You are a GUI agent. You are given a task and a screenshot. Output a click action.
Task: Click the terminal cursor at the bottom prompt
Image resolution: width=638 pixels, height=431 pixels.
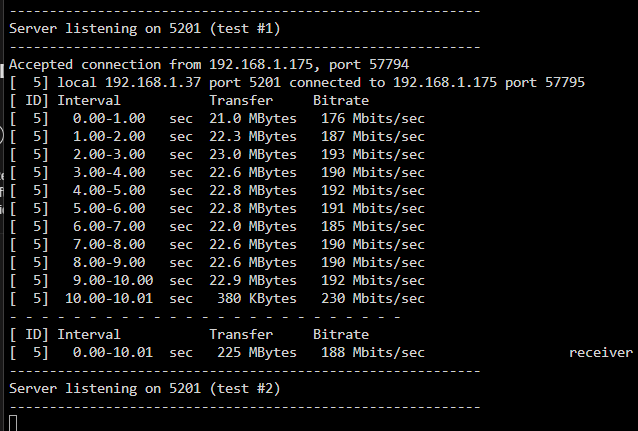click(x=13, y=423)
